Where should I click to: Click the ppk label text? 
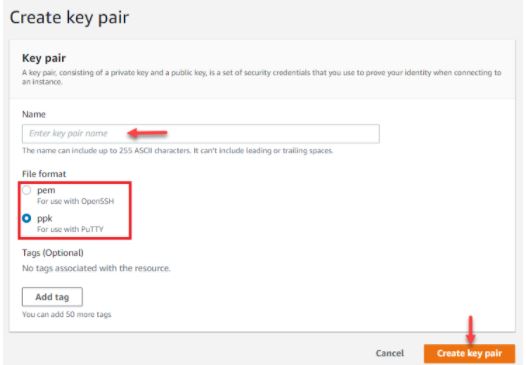tap(45, 218)
